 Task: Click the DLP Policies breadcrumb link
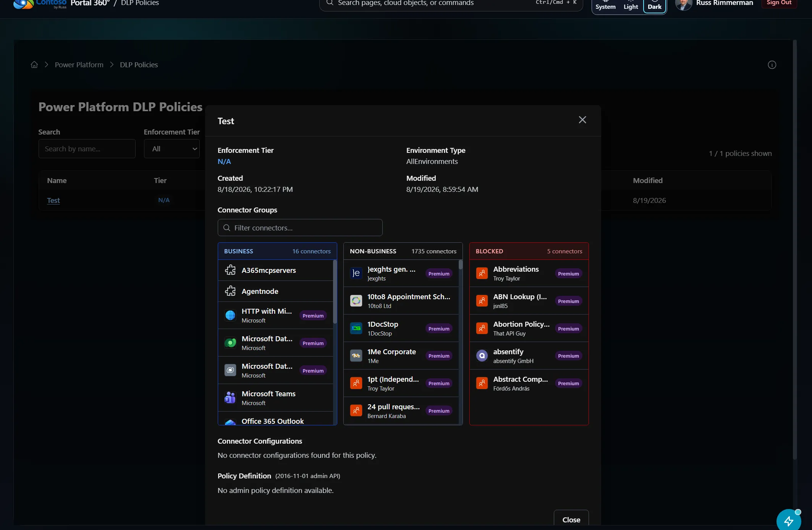[x=139, y=65]
